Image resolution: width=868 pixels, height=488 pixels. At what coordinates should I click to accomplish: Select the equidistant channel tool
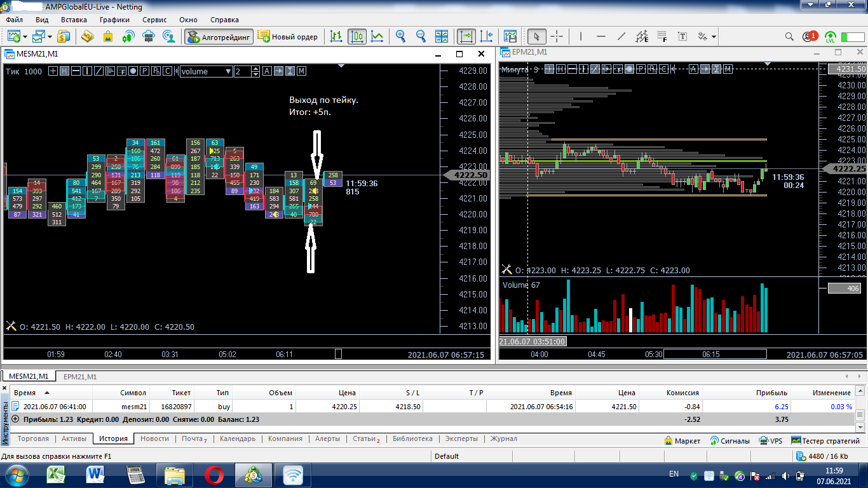pyautogui.click(x=642, y=36)
